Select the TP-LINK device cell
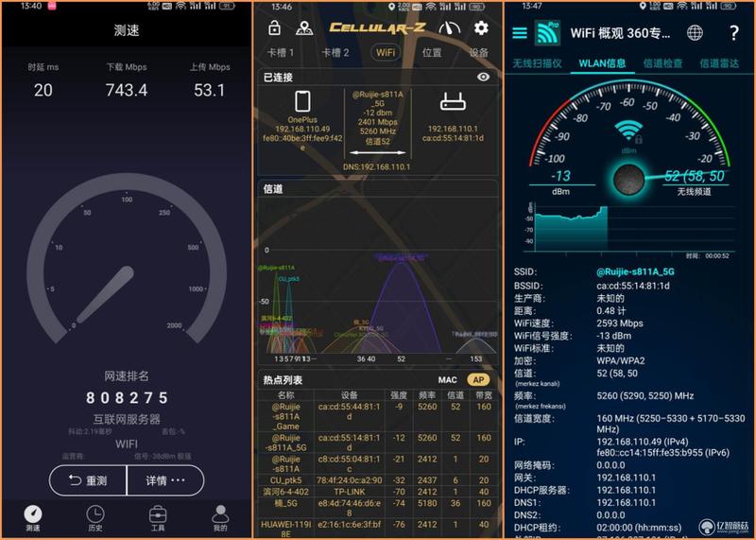 [350, 492]
